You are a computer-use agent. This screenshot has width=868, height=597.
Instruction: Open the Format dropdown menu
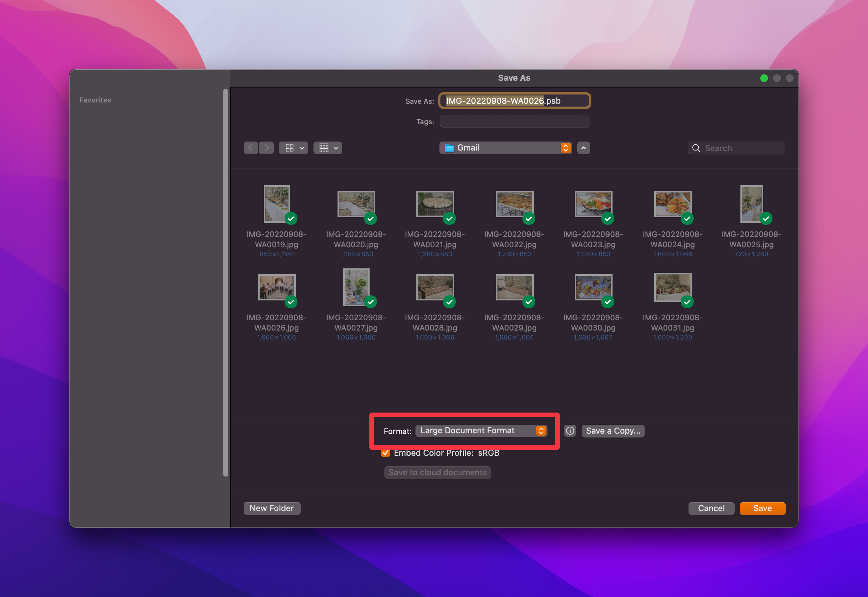[x=481, y=431]
